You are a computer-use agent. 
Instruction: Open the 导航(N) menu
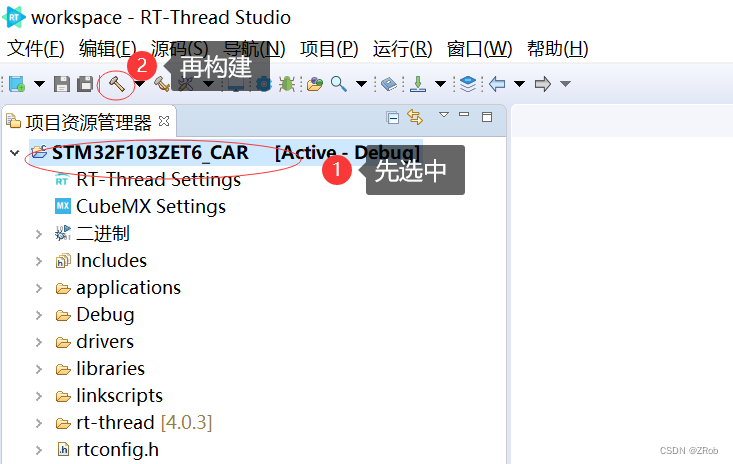tap(254, 48)
